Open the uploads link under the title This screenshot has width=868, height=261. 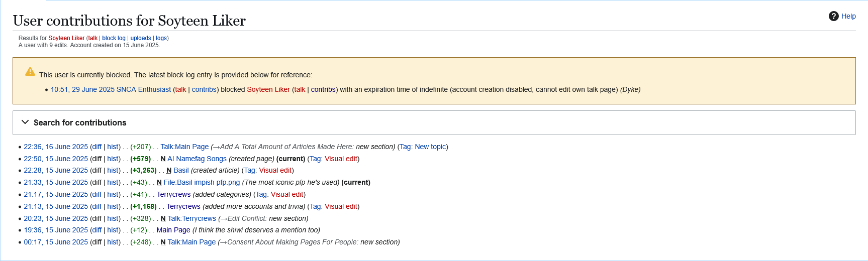pos(141,38)
